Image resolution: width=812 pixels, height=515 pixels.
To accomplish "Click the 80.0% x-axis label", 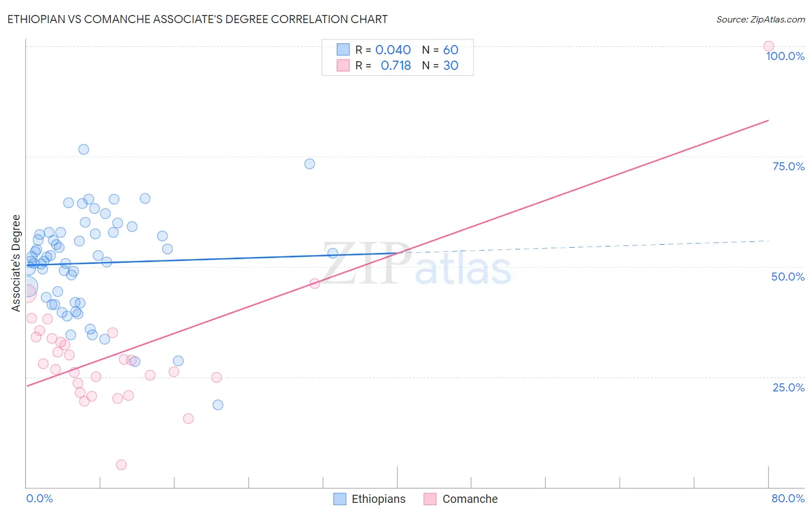I will click(x=788, y=498).
